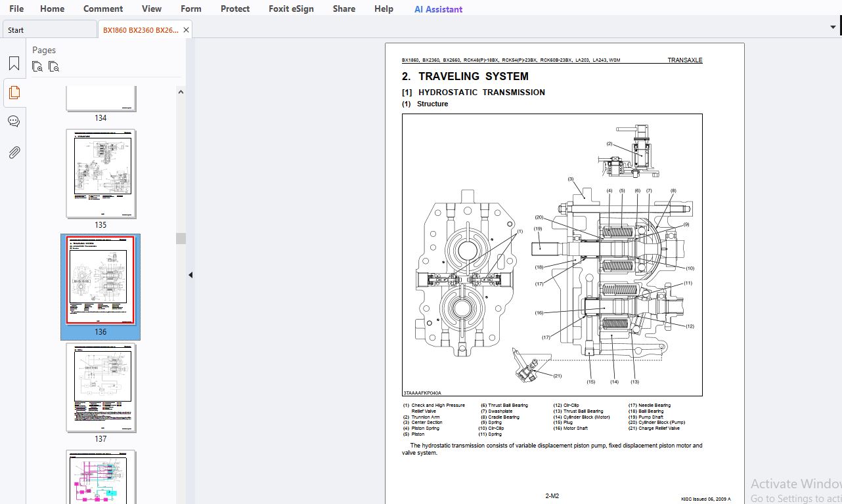842x504 pixels.
Task: Switch to the Home ribbon tab
Action: click(x=52, y=9)
